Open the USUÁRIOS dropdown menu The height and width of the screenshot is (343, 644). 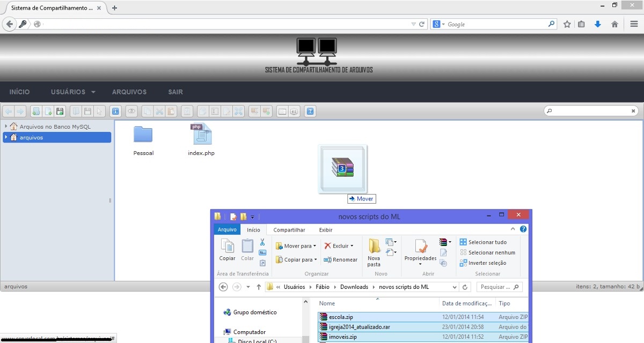coord(73,92)
